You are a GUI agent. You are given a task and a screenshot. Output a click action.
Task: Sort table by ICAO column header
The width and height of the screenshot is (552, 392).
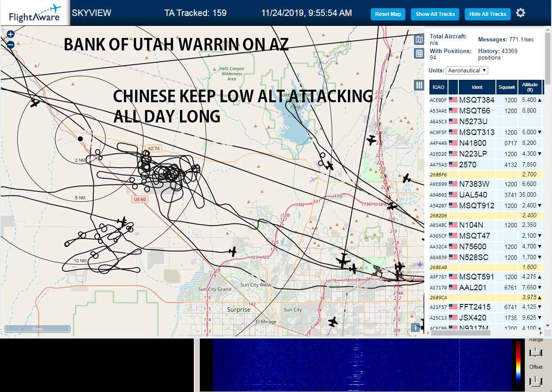(x=438, y=87)
